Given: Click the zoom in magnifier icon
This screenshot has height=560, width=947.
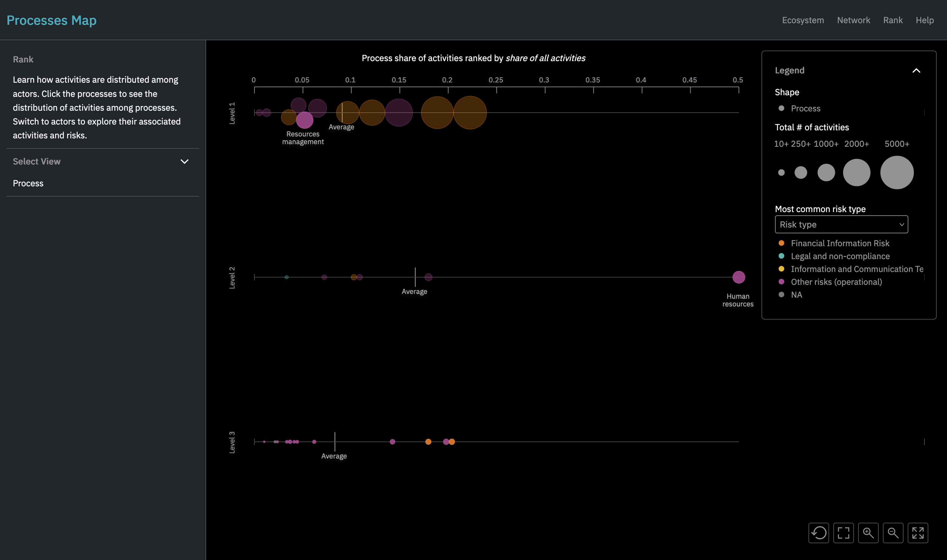Looking at the screenshot, I should click(x=868, y=533).
